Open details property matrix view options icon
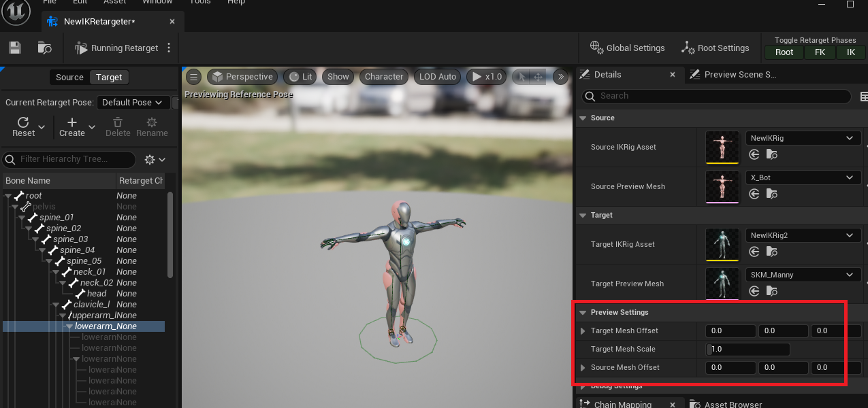Screen dimensions: 868x408 tap(863, 97)
